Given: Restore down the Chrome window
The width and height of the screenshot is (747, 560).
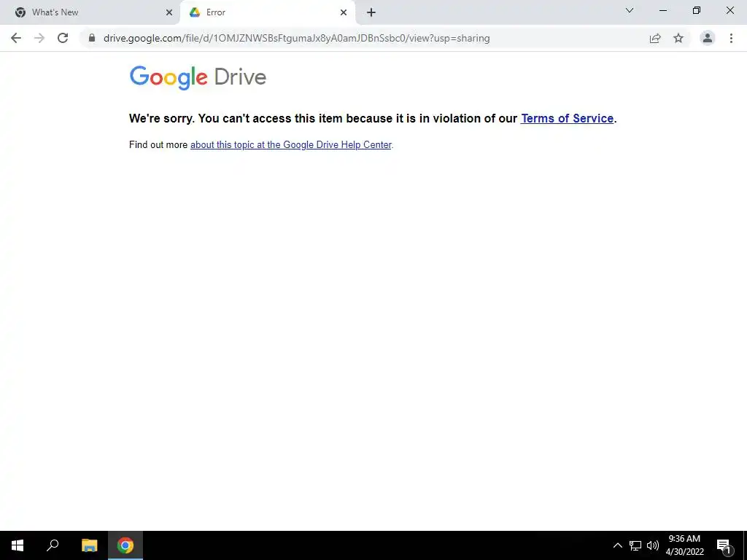Looking at the screenshot, I should click(697, 10).
